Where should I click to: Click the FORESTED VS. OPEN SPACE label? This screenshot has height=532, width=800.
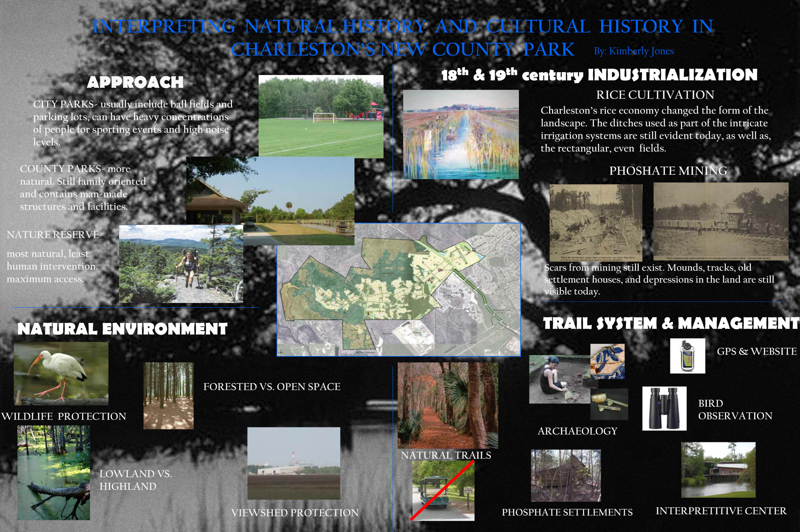(x=272, y=386)
